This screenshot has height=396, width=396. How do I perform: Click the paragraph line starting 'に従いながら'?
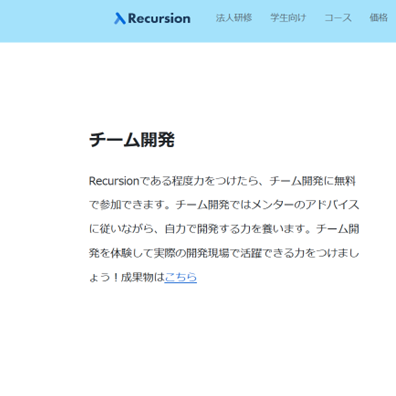[x=224, y=229]
